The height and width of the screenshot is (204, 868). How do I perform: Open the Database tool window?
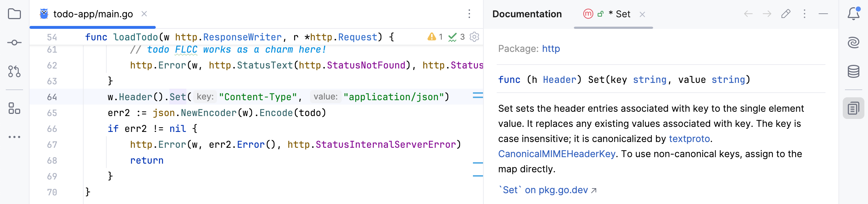pos(853,71)
